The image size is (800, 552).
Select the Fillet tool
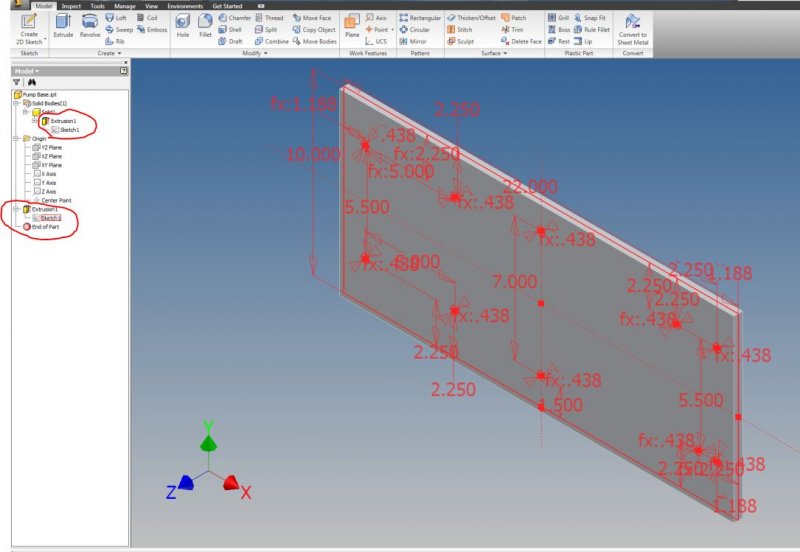coord(205,26)
